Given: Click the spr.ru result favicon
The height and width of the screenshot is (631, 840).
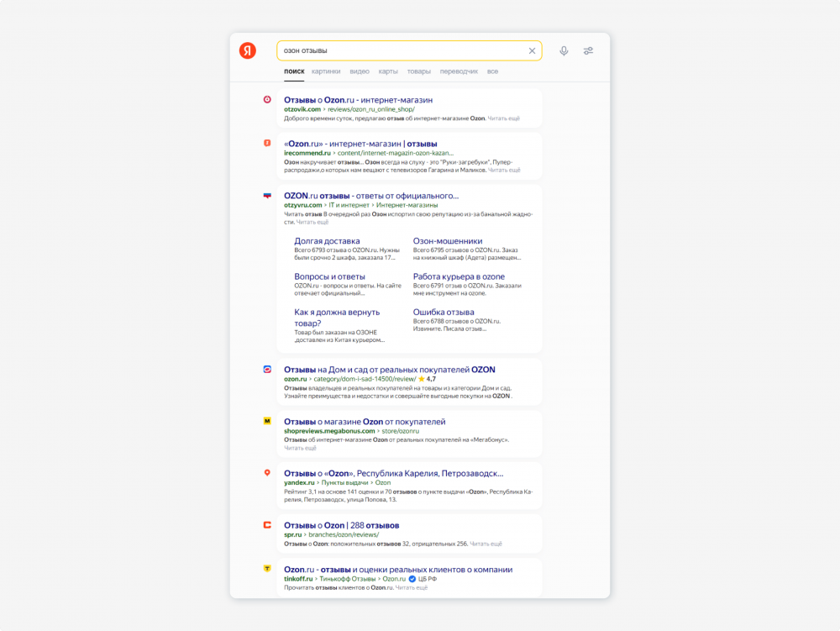Looking at the screenshot, I should pyautogui.click(x=267, y=525).
